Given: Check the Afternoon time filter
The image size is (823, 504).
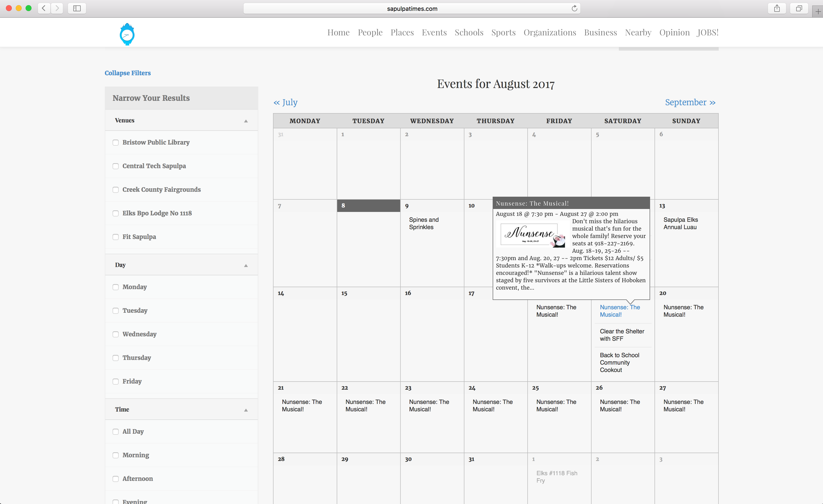Looking at the screenshot, I should (x=116, y=479).
